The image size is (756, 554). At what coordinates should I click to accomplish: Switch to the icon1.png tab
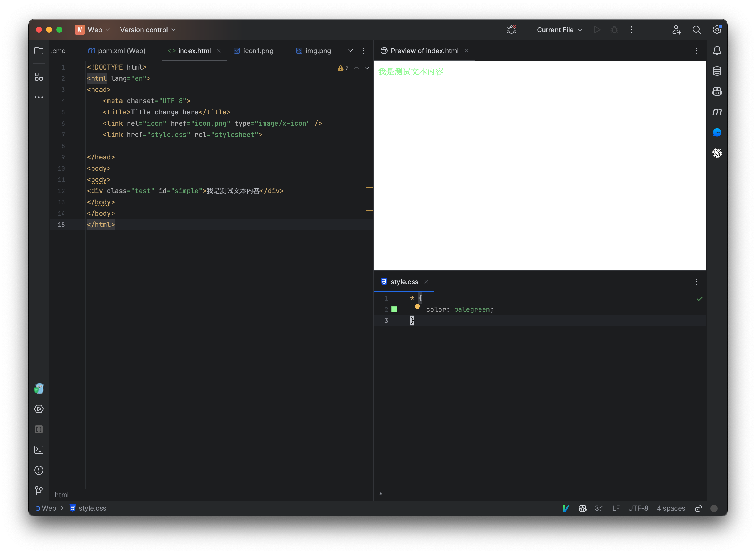coord(258,51)
